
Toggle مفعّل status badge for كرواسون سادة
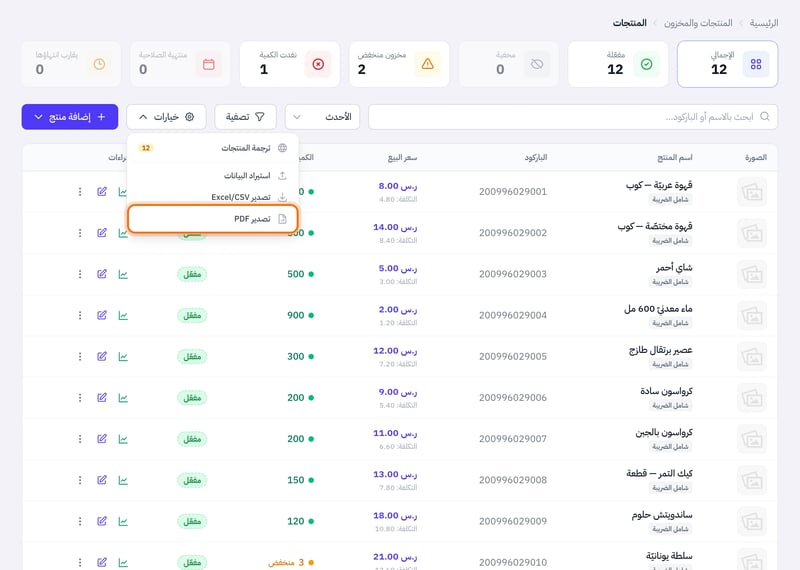point(192,398)
